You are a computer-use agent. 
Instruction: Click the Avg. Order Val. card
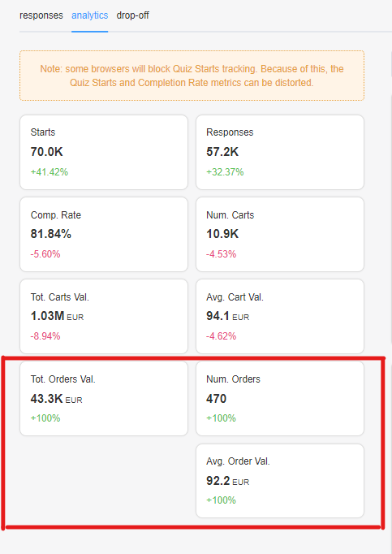[280, 481]
